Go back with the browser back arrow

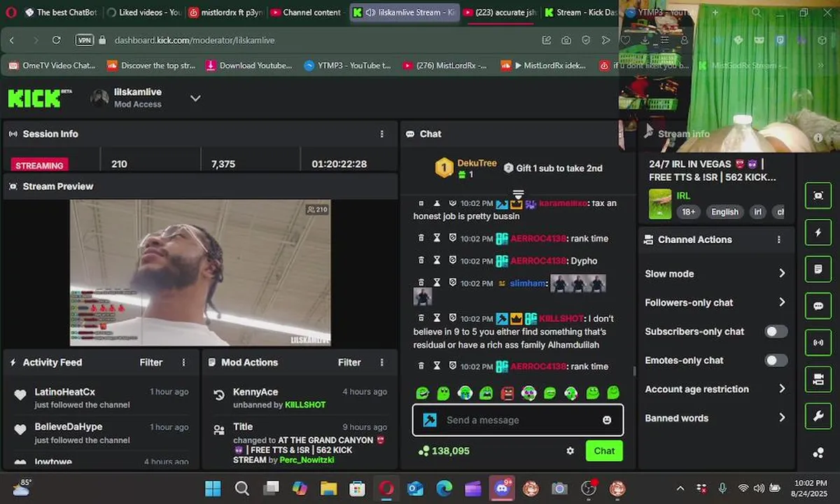(12, 40)
